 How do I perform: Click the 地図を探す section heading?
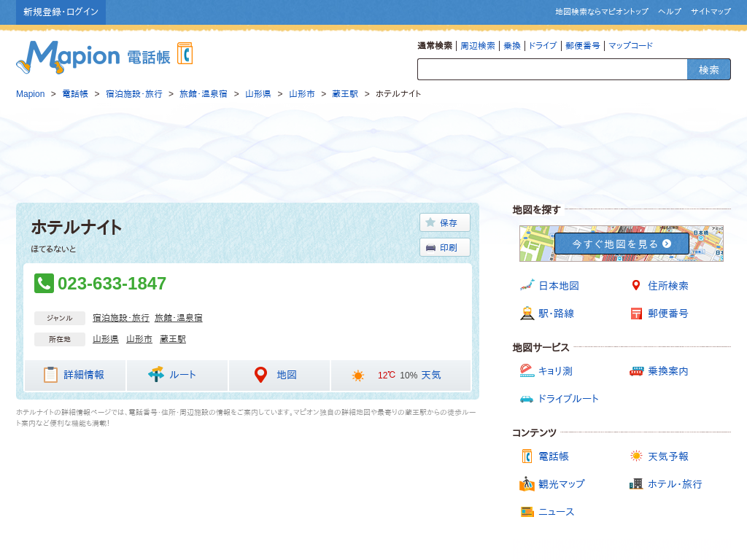[x=536, y=209]
